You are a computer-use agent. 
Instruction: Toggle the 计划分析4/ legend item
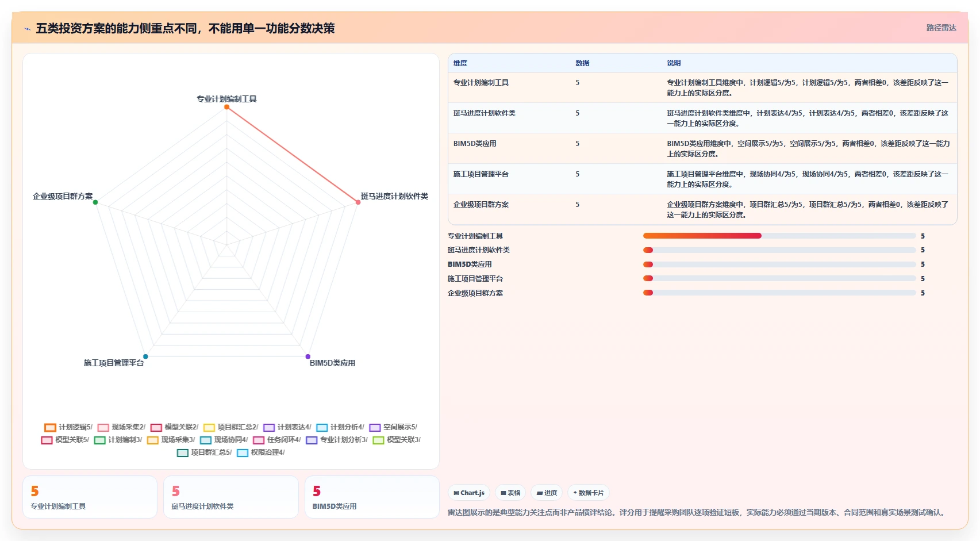(x=340, y=427)
